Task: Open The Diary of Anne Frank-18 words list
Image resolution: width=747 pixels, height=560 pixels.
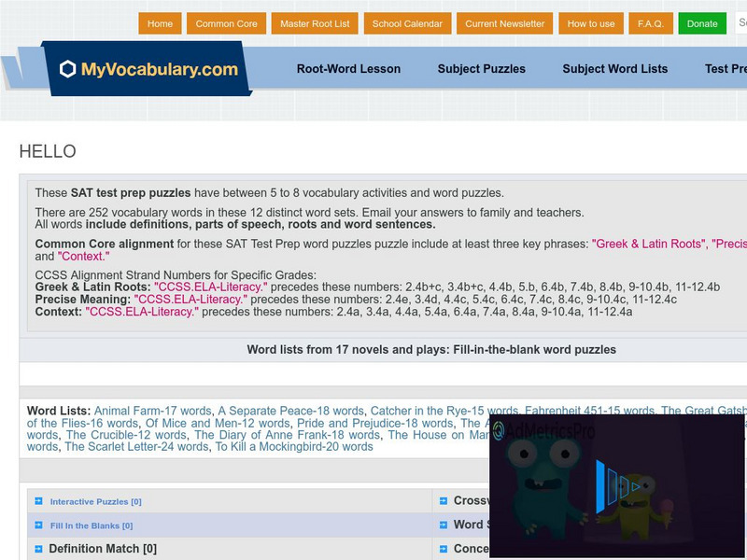Action: tap(288, 435)
